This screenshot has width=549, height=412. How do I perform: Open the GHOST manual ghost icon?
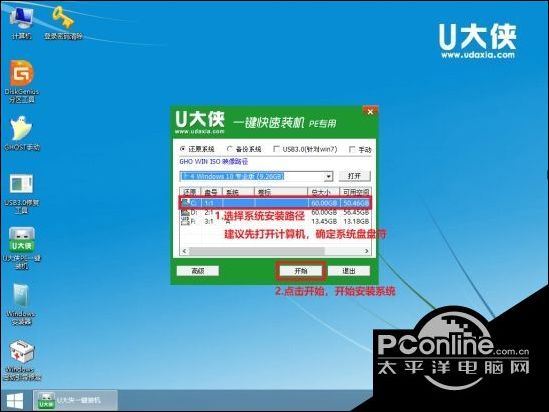(x=22, y=133)
